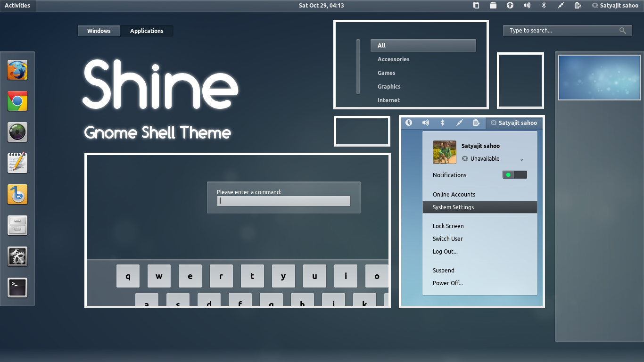Image resolution: width=644 pixels, height=362 pixels.
Task: Click the network plug icon in top bar
Action: point(561,6)
